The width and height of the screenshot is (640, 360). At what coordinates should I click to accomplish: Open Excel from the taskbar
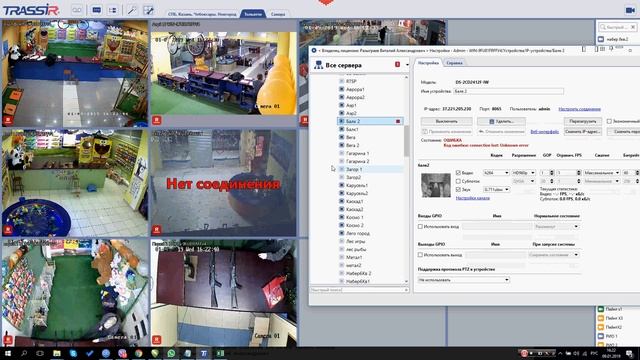[x=220, y=353]
